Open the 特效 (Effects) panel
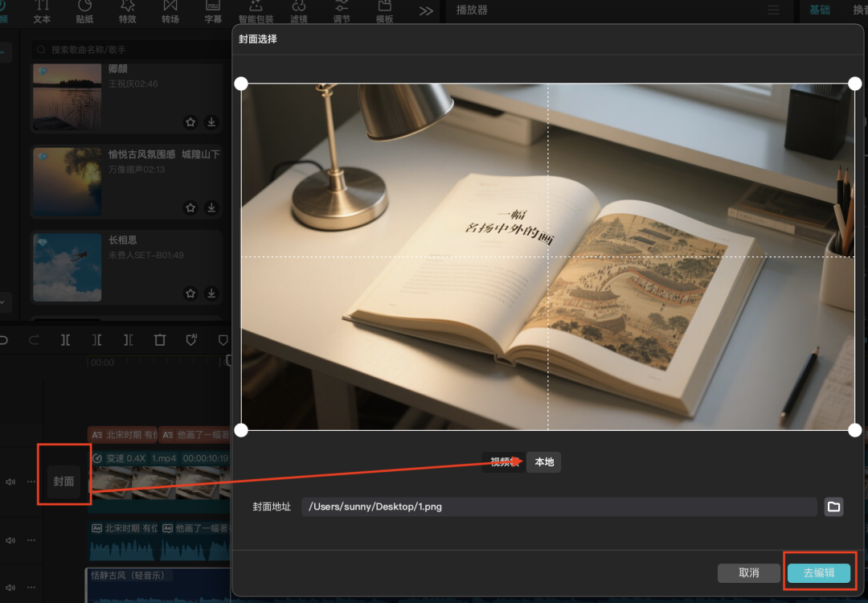 (x=127, y=11)
